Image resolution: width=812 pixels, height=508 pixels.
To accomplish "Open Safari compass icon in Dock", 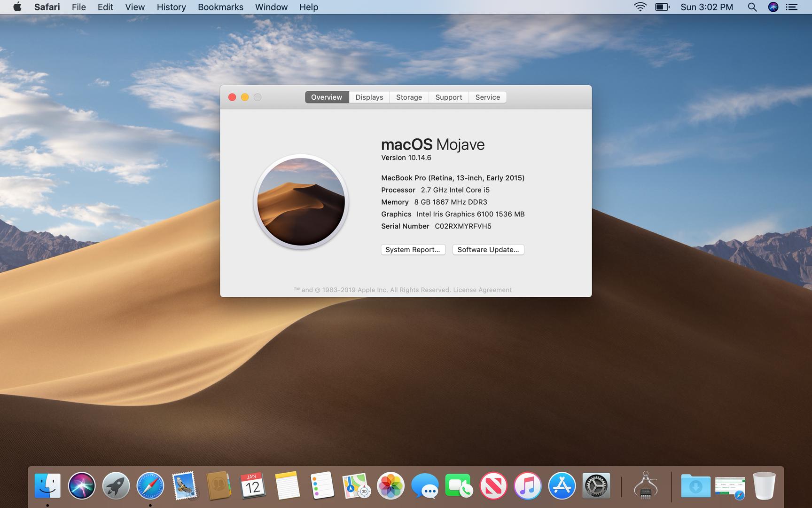I will 150,486.
